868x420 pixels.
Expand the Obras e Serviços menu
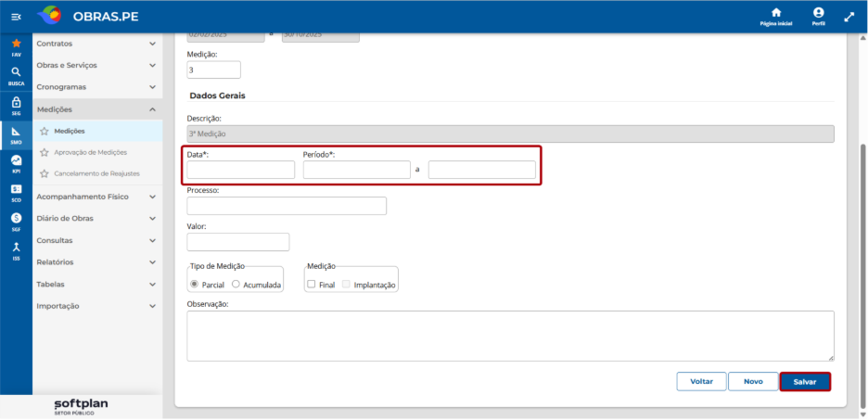[x=97, y=65]
